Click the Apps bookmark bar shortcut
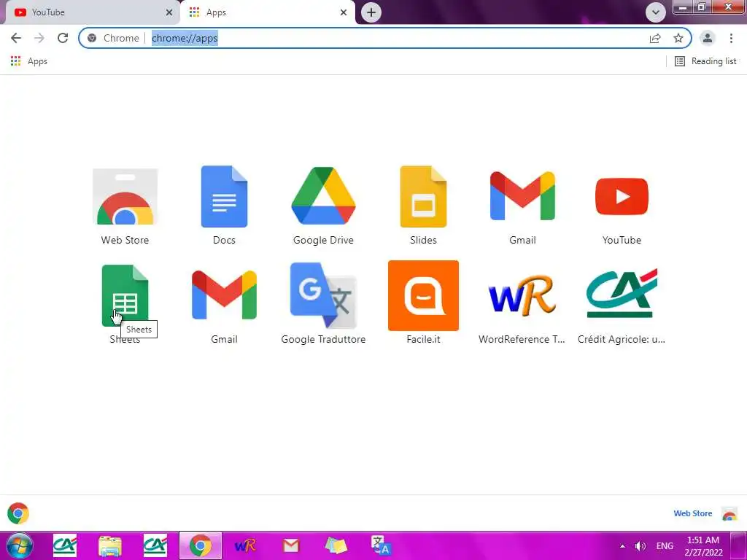The height and width of the screenshot is (560, 747). point(29,61)
